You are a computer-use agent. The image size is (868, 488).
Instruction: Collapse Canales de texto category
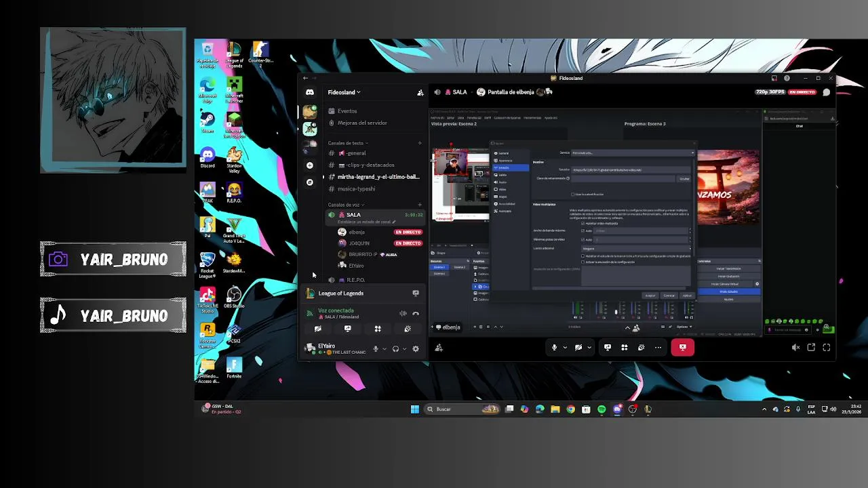tap(348, 143)
